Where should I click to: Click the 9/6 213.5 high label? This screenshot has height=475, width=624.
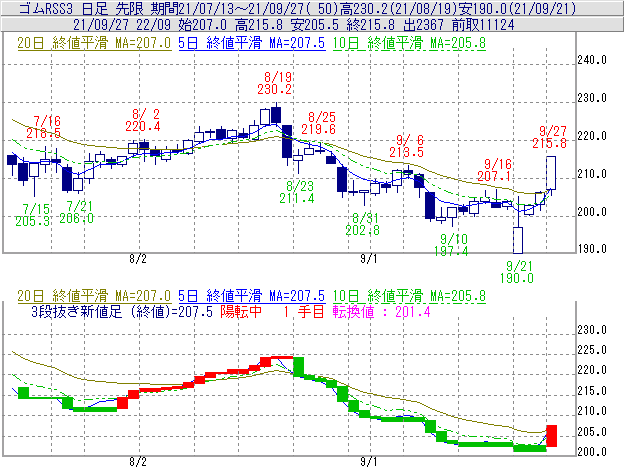pos(407,146)
